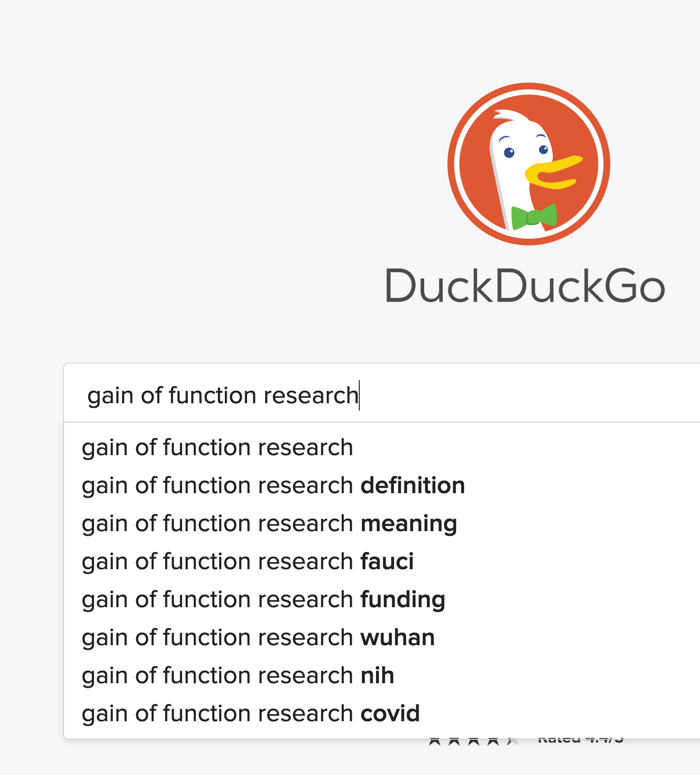700x775 pixels.
Task: Place cursor before 'gain' in search box
Action: point(88,395)
